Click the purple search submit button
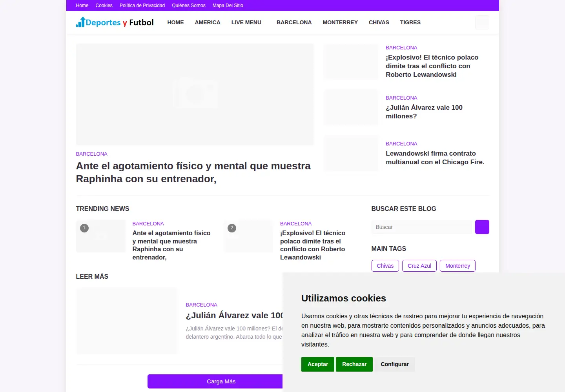Screen dimensions: 565x392 point(482,227)
